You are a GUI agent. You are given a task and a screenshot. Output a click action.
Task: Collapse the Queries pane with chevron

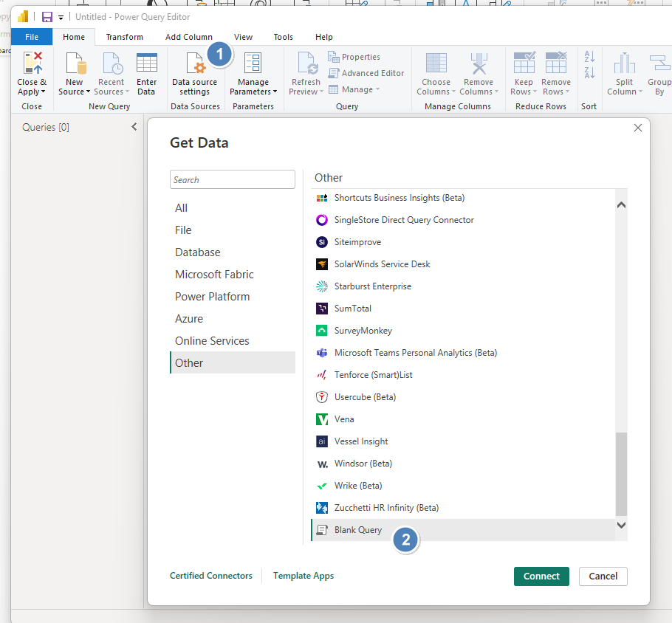tap(134, 127)
